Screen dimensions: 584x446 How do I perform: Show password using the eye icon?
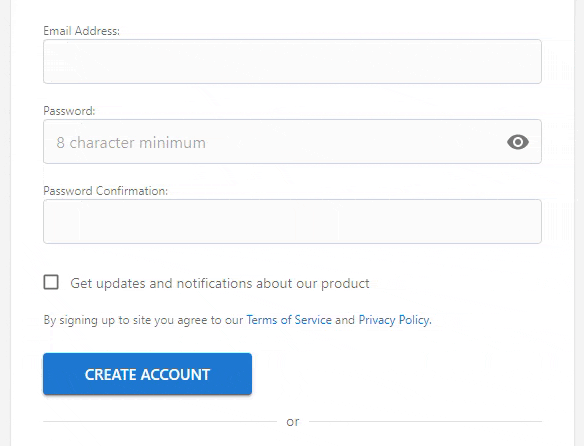tap(518, 142)
